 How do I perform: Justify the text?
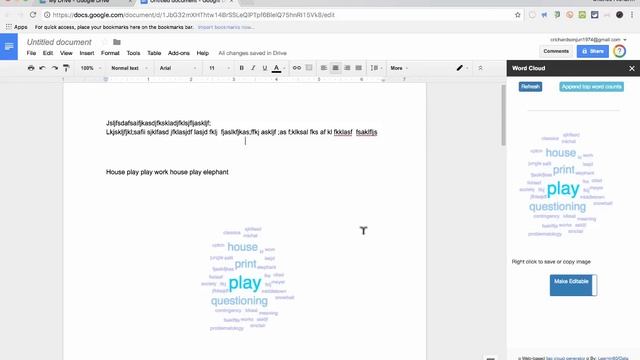point(359,68)
